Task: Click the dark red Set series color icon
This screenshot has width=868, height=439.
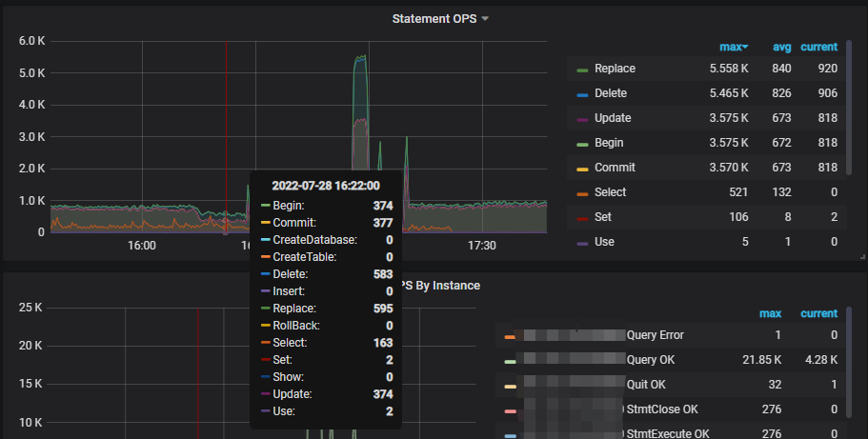Action: pos(582,218)
